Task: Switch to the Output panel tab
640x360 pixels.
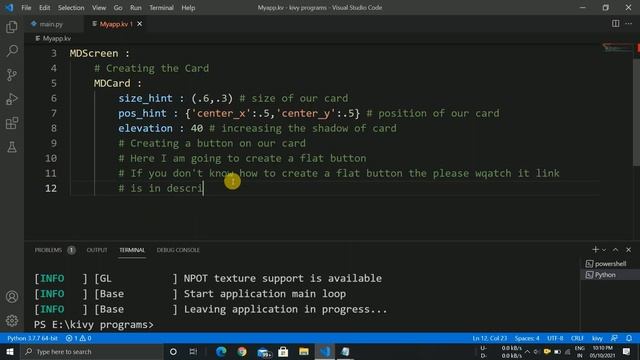Action: 97,250
